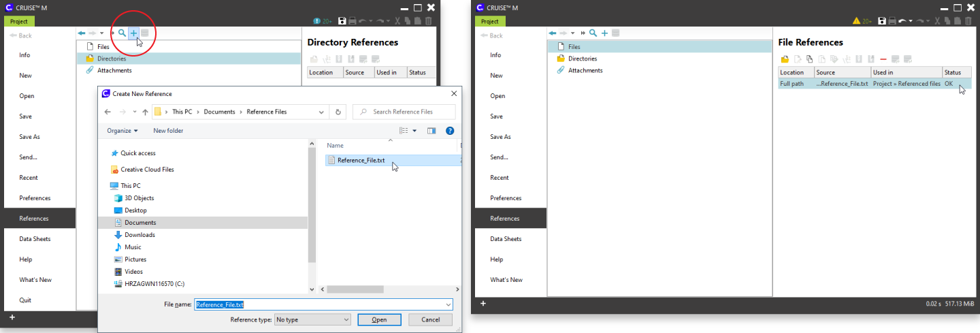Click the Cancel button in the dialog
Screen dimensions: 980x333
click(430, 319)
